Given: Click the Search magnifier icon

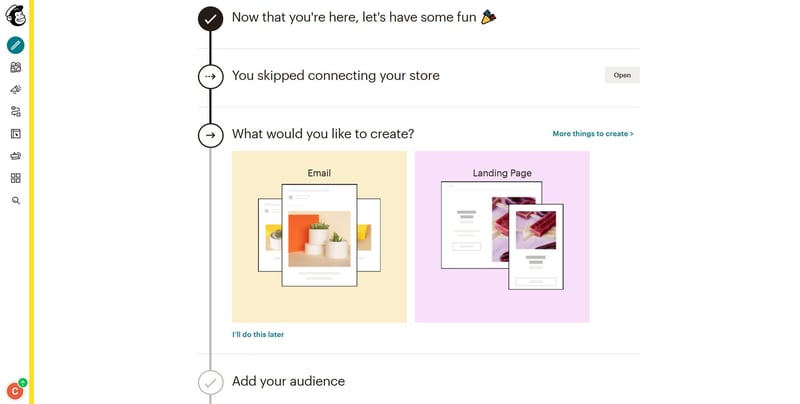Looking at the screenshot, I should pos(15,200).
